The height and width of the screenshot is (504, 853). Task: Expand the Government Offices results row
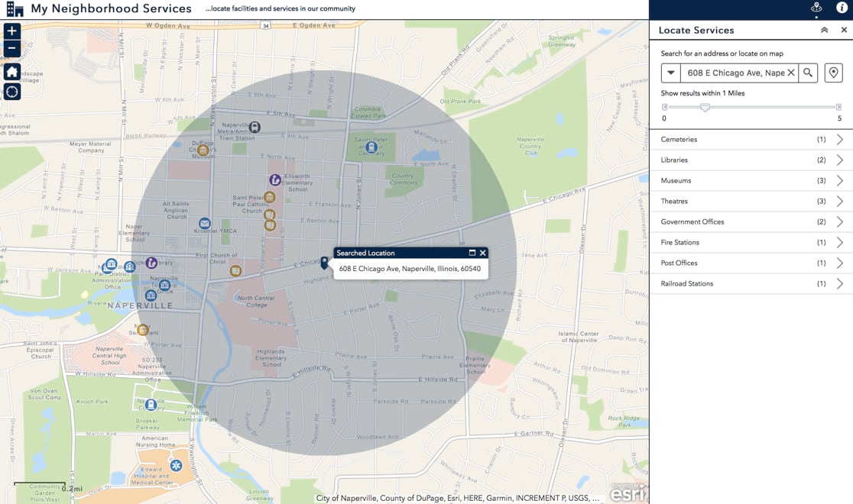click(751, 222)
